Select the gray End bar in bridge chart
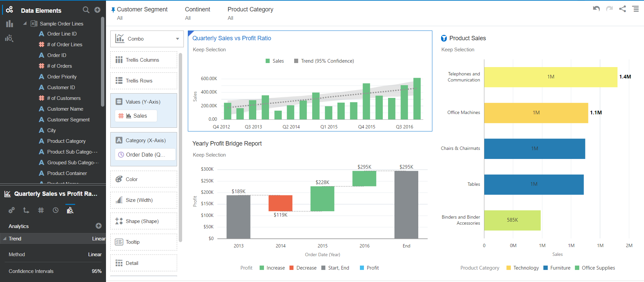 click(x=406, y=205)
